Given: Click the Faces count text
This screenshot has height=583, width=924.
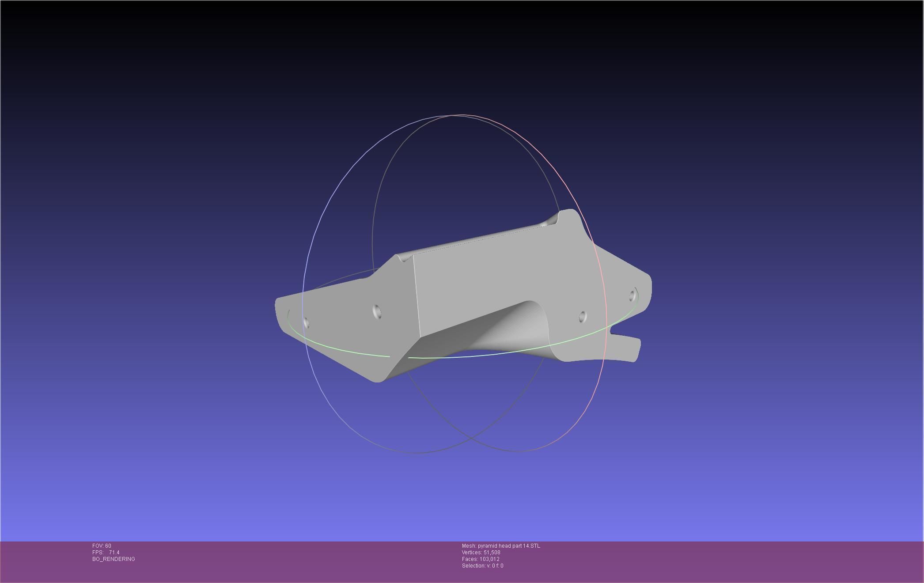Looking at the screenshot, I should 481,559.
